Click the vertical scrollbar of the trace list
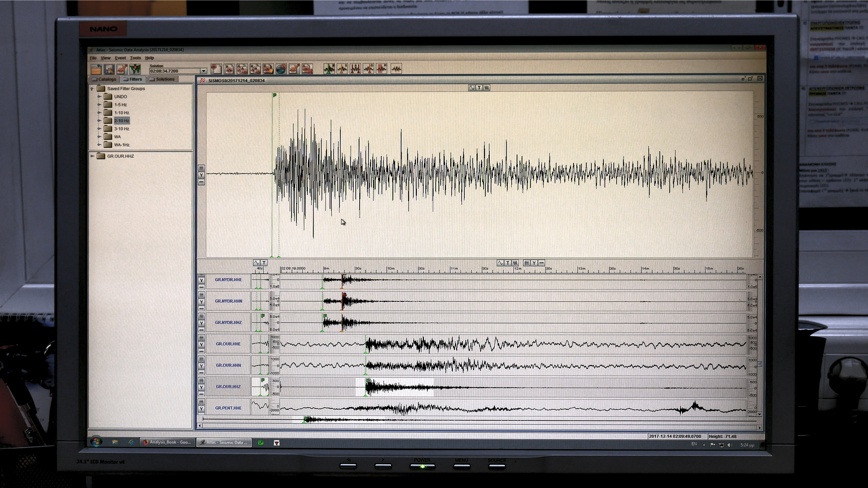868x488 pixels. 759,364
